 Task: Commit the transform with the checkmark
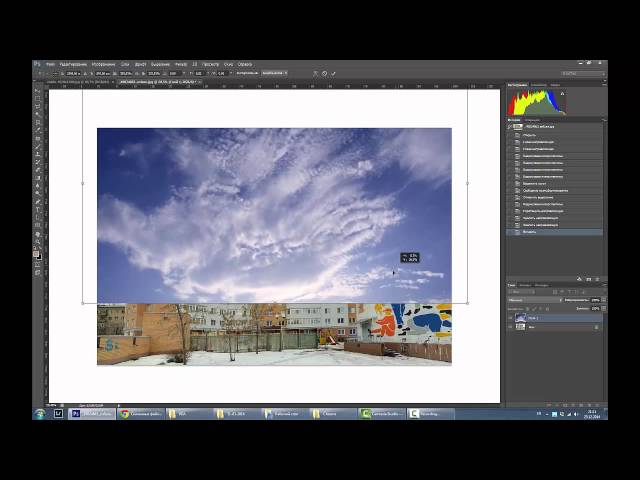pos(333,73)
